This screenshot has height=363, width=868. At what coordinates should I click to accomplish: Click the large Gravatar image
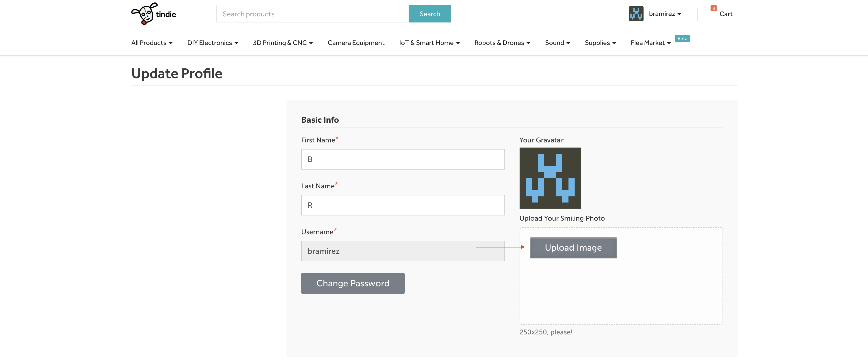click(x=550, y=178)
